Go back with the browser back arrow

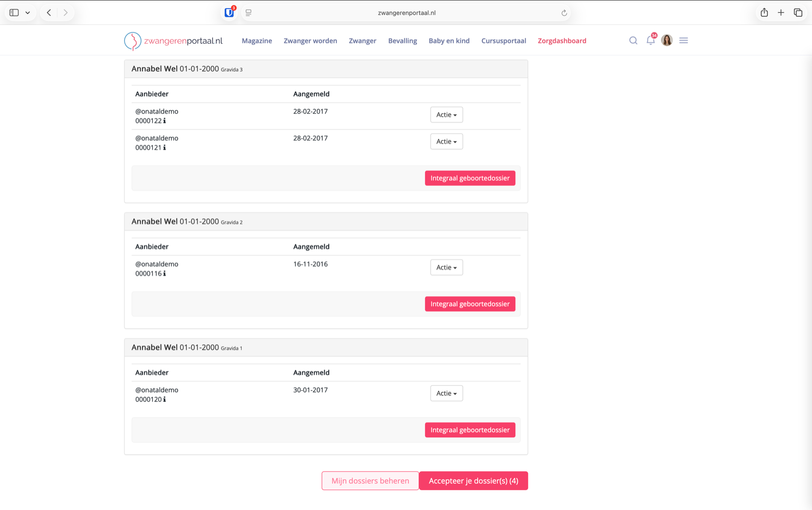(49, 13)
